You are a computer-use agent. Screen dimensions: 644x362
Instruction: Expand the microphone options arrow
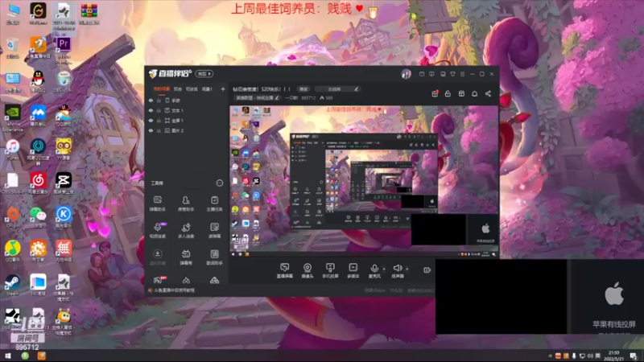(384, 269)
